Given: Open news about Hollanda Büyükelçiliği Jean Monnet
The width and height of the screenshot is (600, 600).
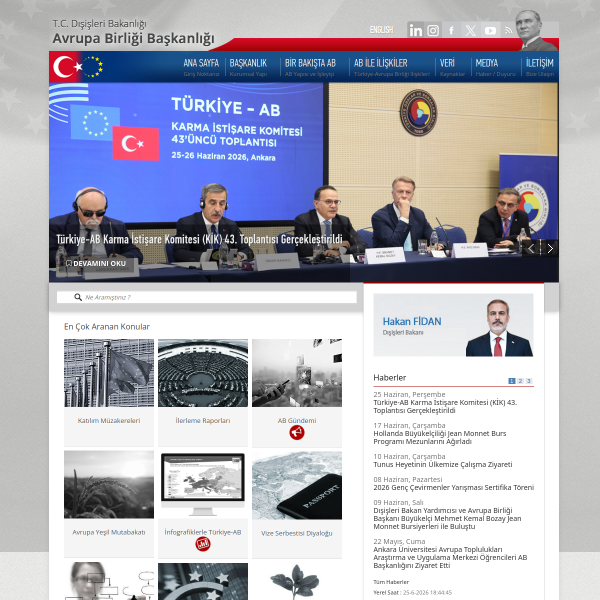Looking at the screenshot, I should point(440,437).
